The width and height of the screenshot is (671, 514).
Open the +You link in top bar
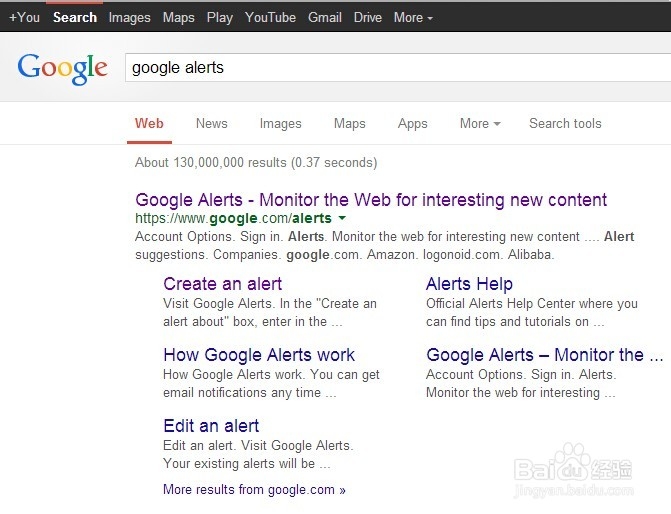[24, 18]
